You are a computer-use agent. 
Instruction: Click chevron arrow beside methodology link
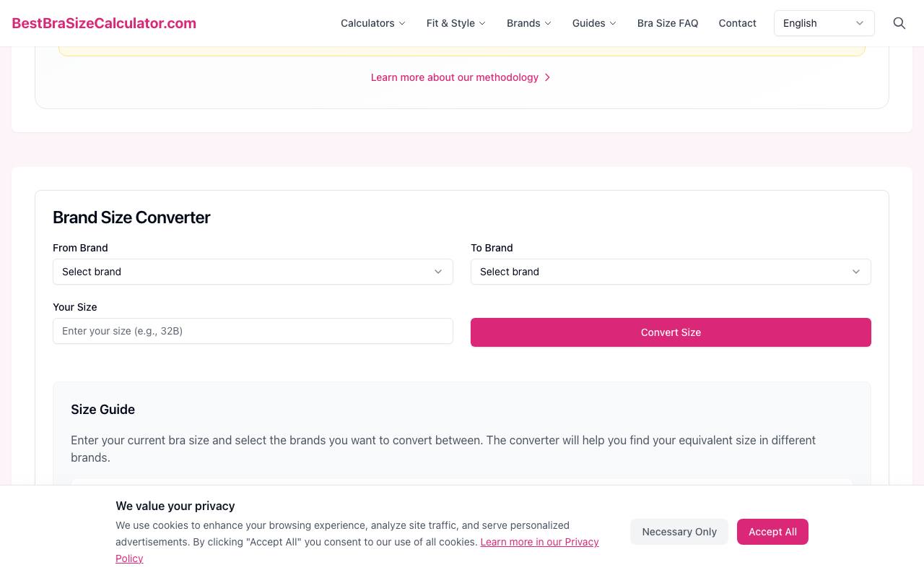(547, 77)
